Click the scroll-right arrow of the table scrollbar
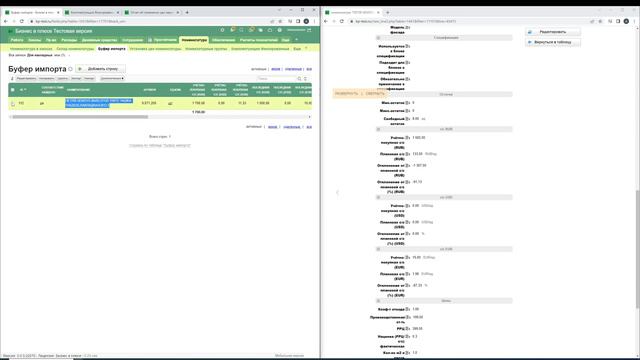This screenshot has width=640, height=360. [309, 117]
